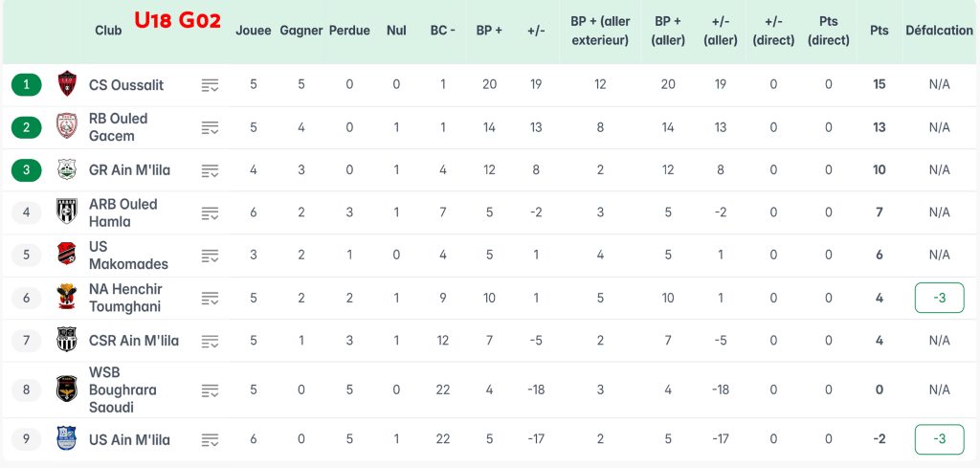Click the -3 deduction badge for US Ain M'lila

(939, 439)
